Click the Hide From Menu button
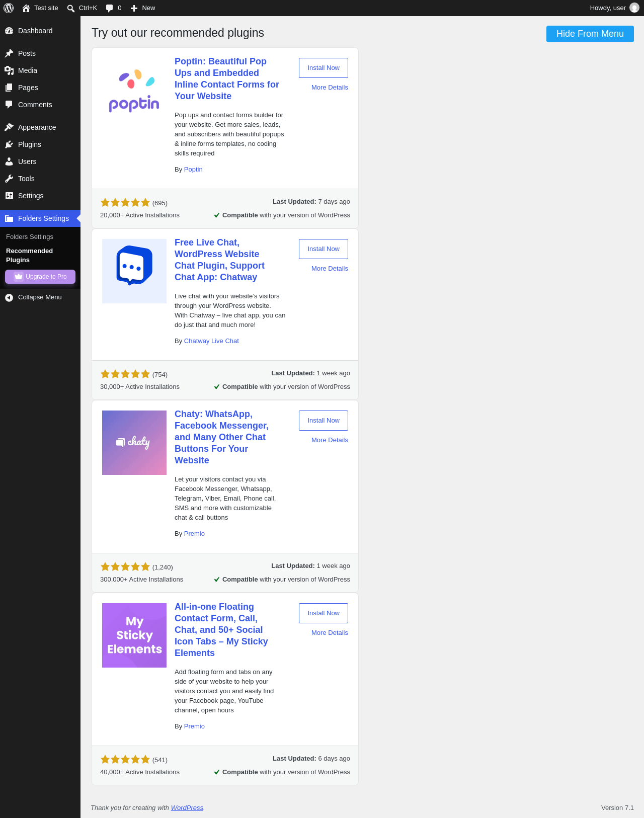The height and width of the screenshot is (818, 644). (590, 34)
